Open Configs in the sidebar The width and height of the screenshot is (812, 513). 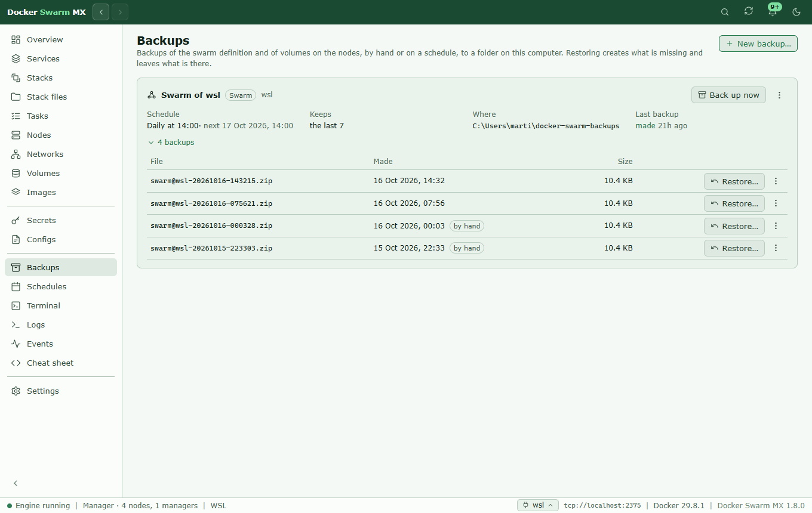(61, 239)
